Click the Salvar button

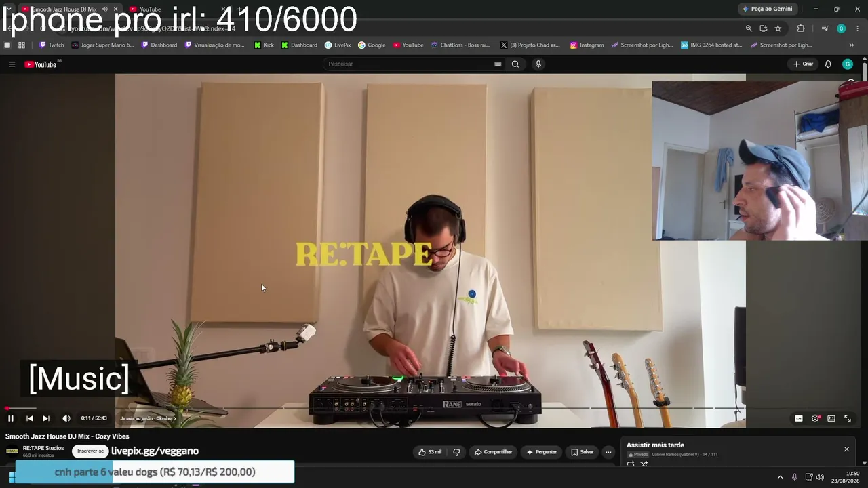tap(583, 452)
